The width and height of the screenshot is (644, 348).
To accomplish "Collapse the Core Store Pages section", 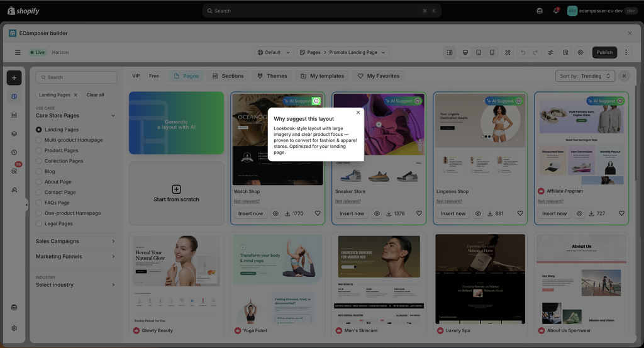I will [113, 116].
